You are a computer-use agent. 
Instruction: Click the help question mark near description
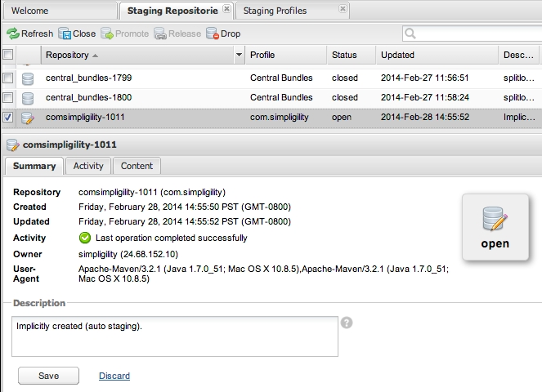tap(347, 323)
